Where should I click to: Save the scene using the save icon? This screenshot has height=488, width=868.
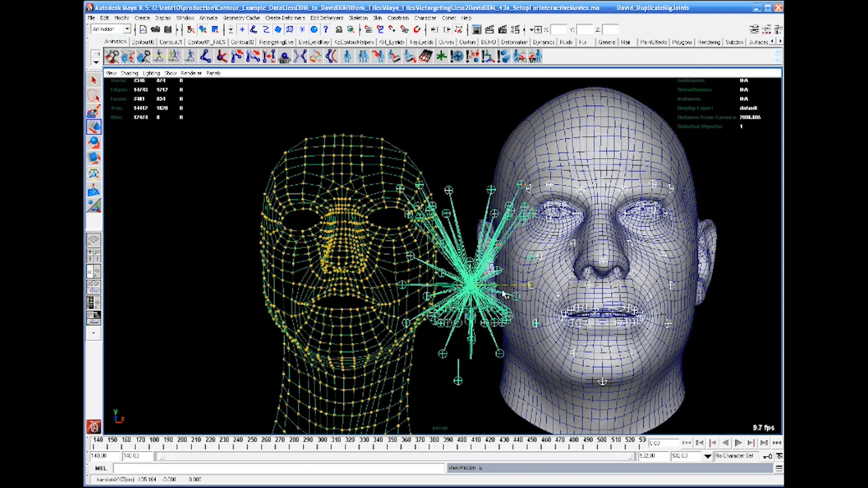click(167, 29)
